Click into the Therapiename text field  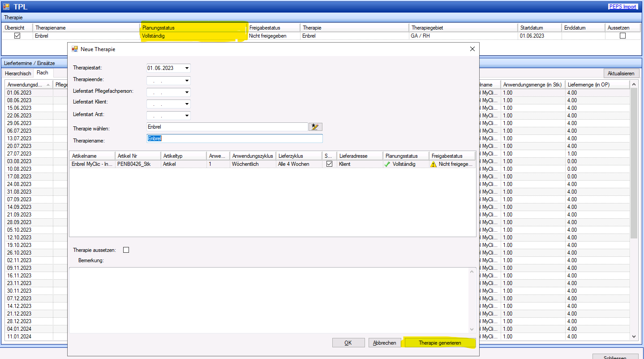point(235,139)
